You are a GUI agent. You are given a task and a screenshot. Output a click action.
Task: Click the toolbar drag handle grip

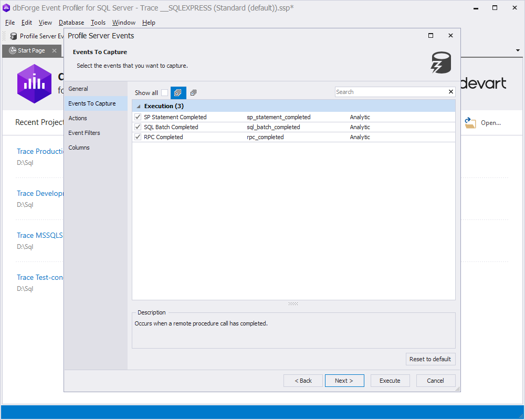(4, 36)
